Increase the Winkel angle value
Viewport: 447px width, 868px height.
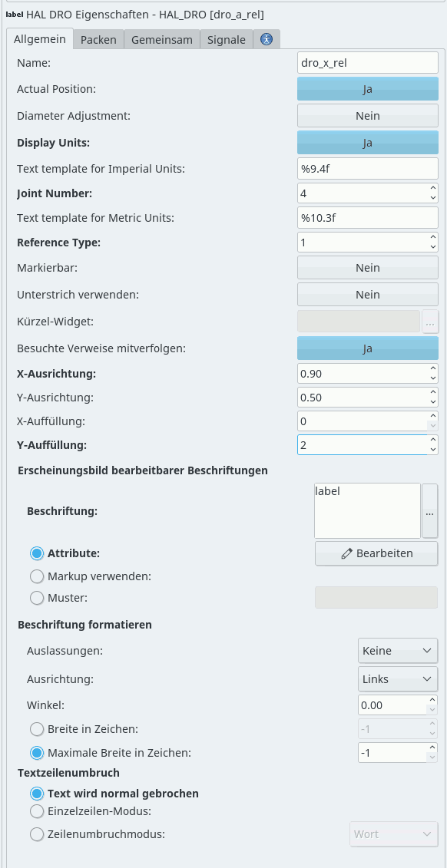(x=432, y=701)
